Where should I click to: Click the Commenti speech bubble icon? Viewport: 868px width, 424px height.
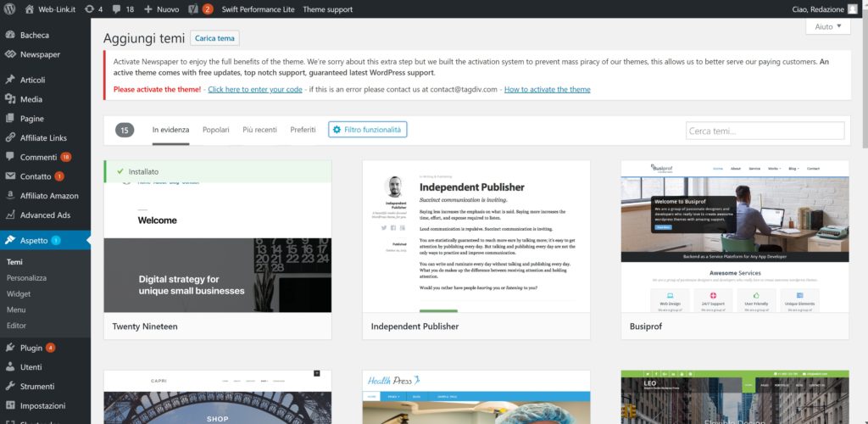(x=10, y=157)
